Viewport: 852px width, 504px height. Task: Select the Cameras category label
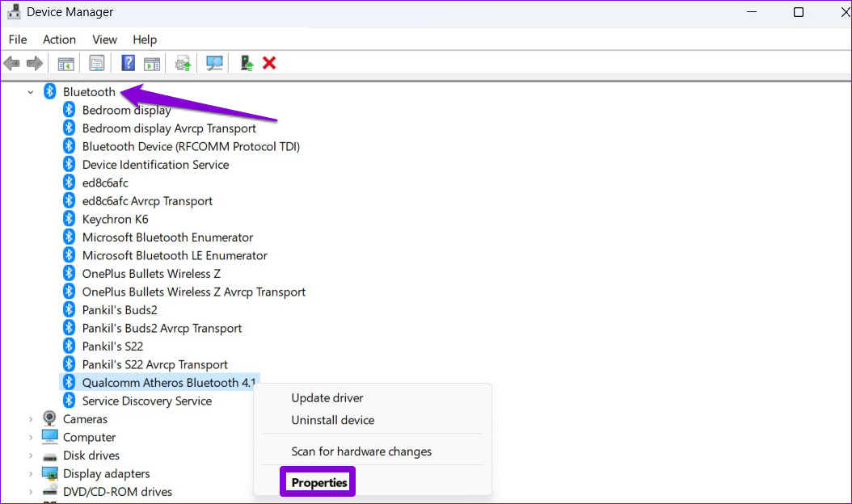[x=86, y=418]
